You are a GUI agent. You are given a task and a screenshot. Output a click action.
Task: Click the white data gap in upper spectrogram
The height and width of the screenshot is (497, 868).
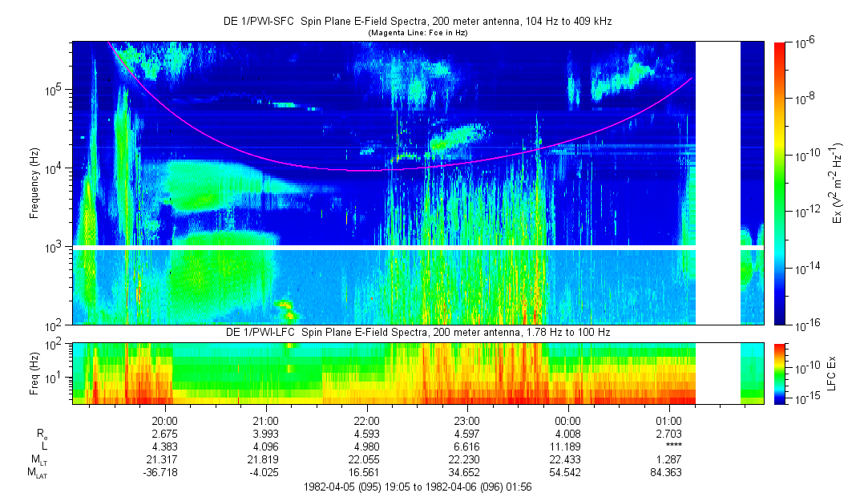click(717, 184)
